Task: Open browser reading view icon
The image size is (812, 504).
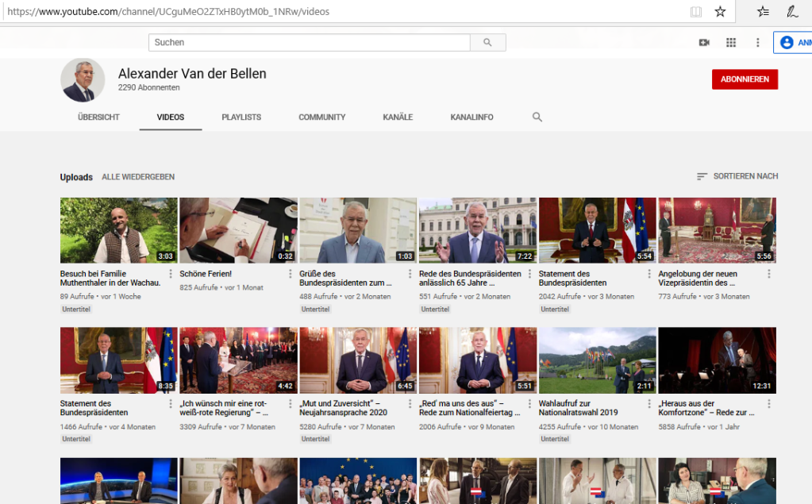Action: click(696, 11)
